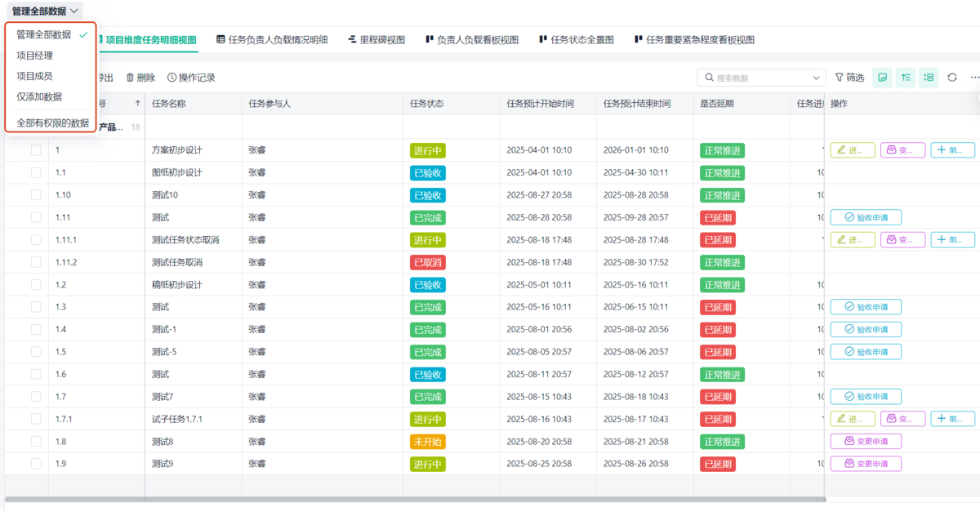This screenshot has width=980, height=512.
Task: Click the plus 前... button in row 1
Action: [952, 150]
